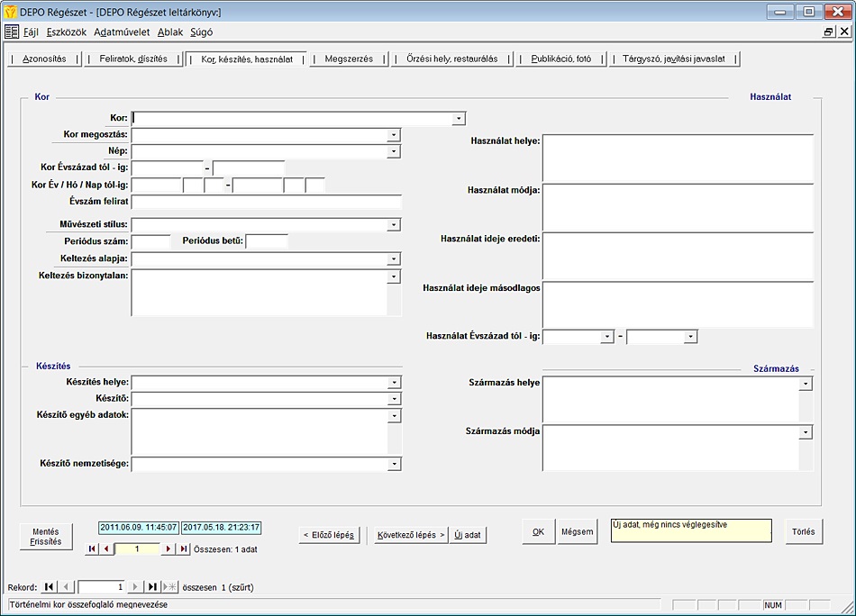The height and width of the screenshot is (616, 856).
Task: Open the Művészeti stílus dropdown
Action: 394,225
